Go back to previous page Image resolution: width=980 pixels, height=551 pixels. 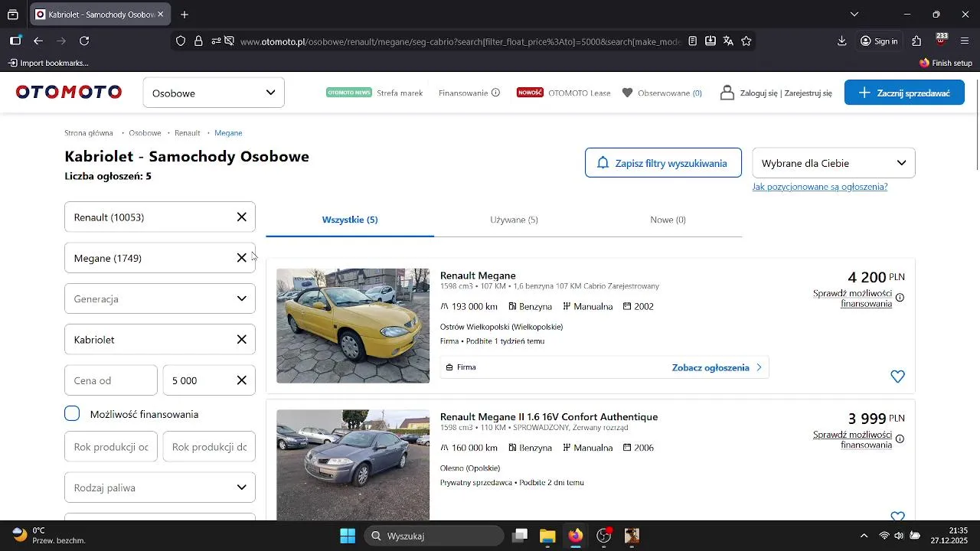tap(38, 41)
